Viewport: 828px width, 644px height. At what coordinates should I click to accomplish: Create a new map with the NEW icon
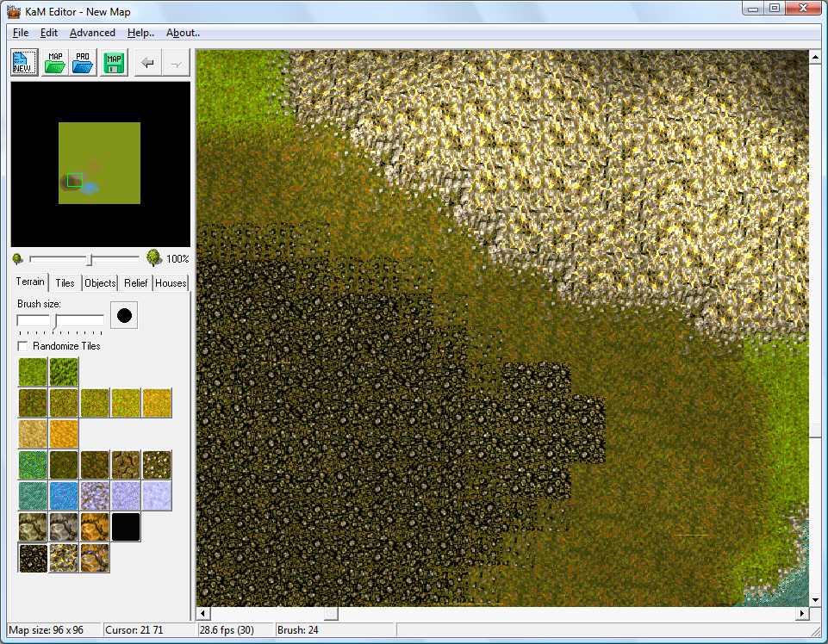pyautogui.click(x=24, y=62)
